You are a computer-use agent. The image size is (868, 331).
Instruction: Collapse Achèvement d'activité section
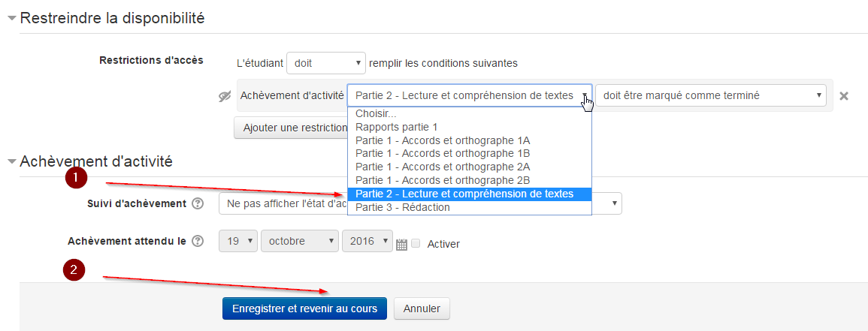[x=11, y=161]
